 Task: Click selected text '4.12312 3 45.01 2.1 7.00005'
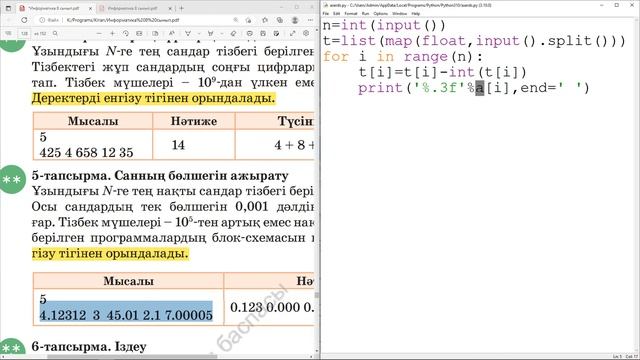point(126,315)
